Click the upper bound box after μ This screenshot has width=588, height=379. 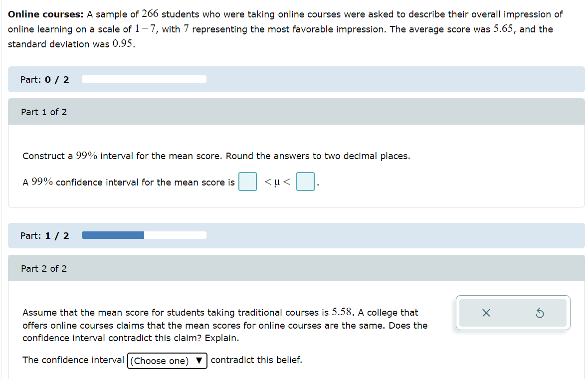(305, 182)
